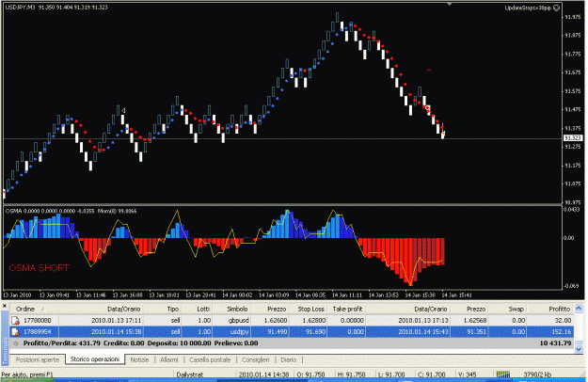
Task: Click the chart shift triangle marker
Action: tap(450, 4)
